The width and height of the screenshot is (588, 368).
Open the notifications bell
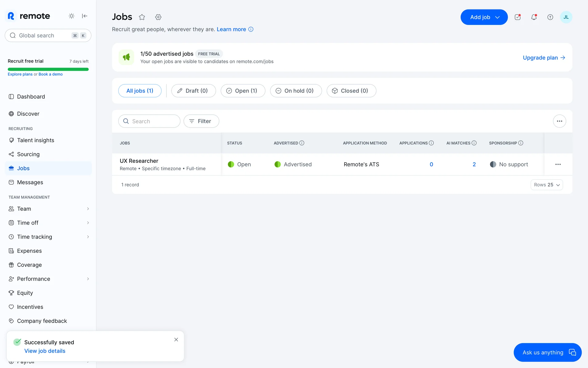coord(534,17)
